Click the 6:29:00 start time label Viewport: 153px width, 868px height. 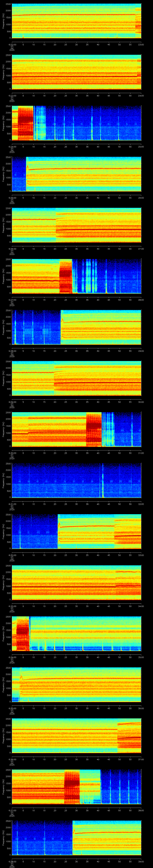coord(12,402)
